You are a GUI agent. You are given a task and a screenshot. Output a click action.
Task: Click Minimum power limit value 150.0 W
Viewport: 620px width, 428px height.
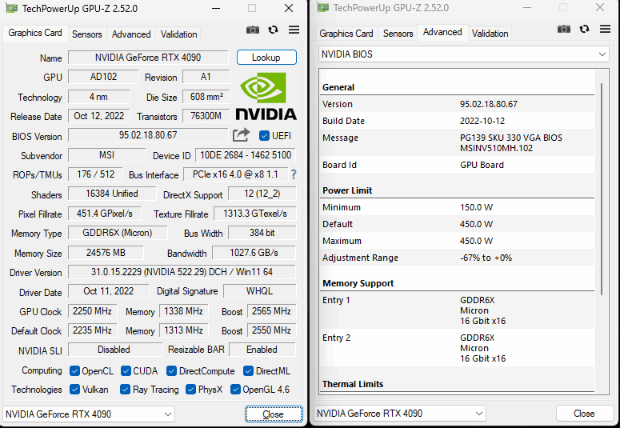click(476, 207)
